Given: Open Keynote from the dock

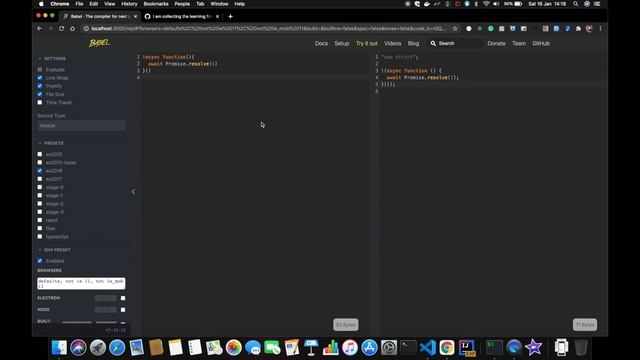Looking at the screenshot, I should pyautogui.click(x=311, y=348).
